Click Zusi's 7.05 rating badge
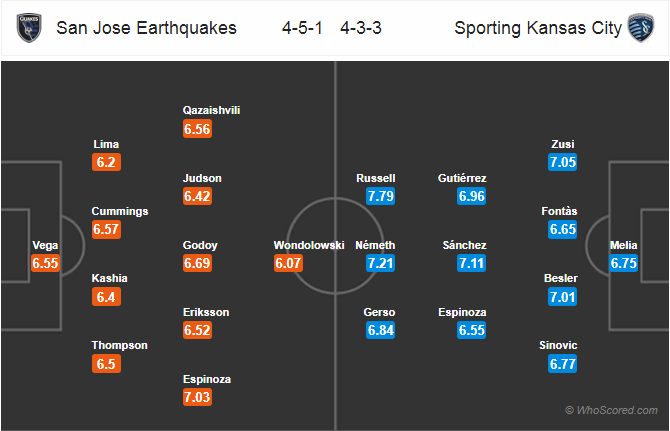The width and height of the screenshot is (670, 431). (x=563, y=162)
